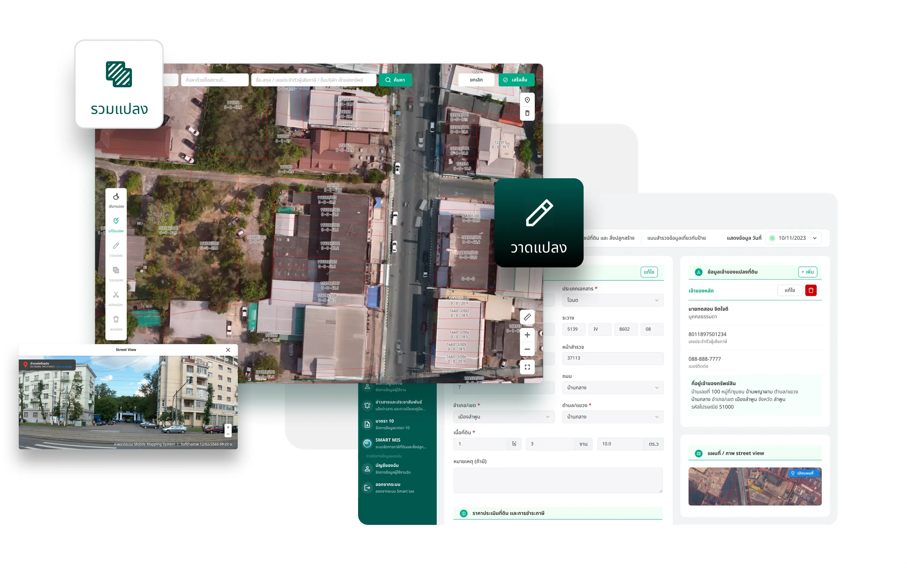Click the map location pin icon
This screenshot has width=907, height=588.
[x=527, y=100]
